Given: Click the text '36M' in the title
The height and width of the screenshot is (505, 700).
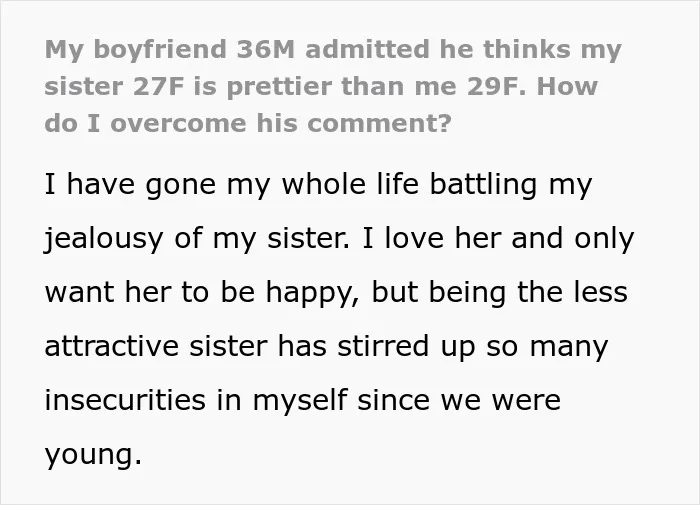Looking at the screenshot, I should click(266, 49).
